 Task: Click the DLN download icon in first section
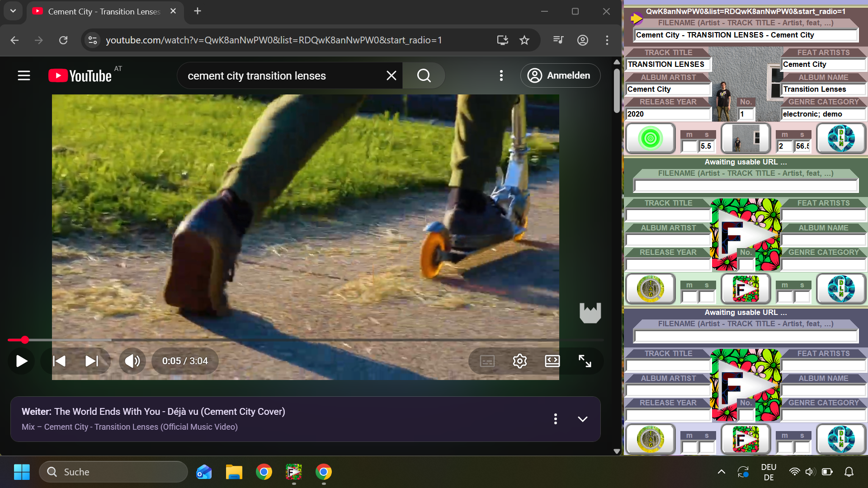[840, 138]
